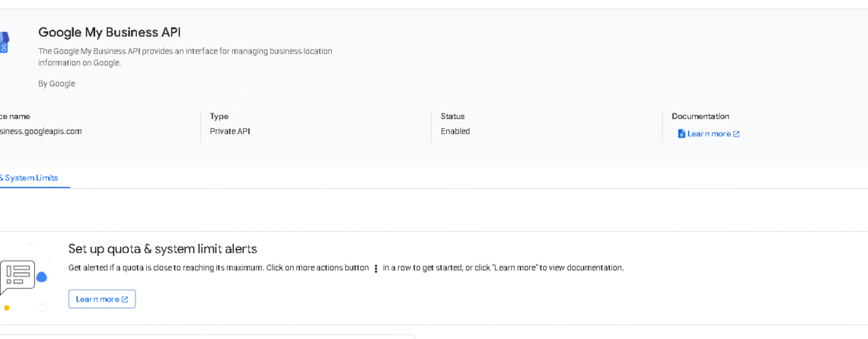
Task: Click the Enabled status value
Action: tap(455, 131)
